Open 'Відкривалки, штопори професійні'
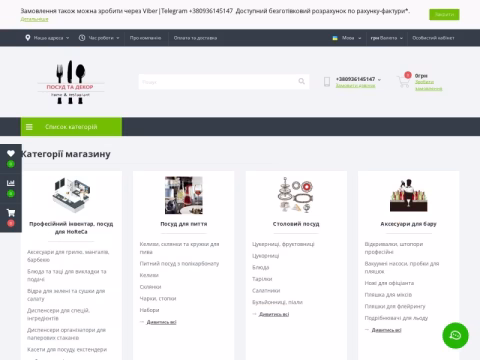This screenshot has height=360, width=480. point(394,248)
